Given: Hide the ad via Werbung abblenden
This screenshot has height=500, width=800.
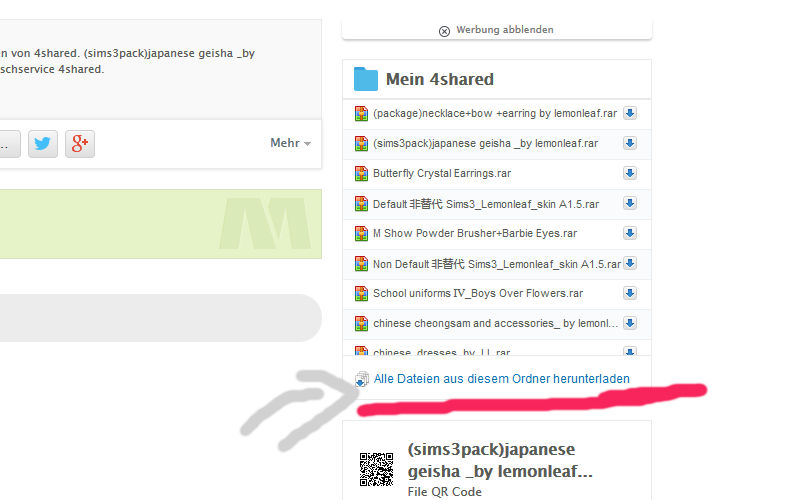Looking at the screenshot, I should point(496,30).
